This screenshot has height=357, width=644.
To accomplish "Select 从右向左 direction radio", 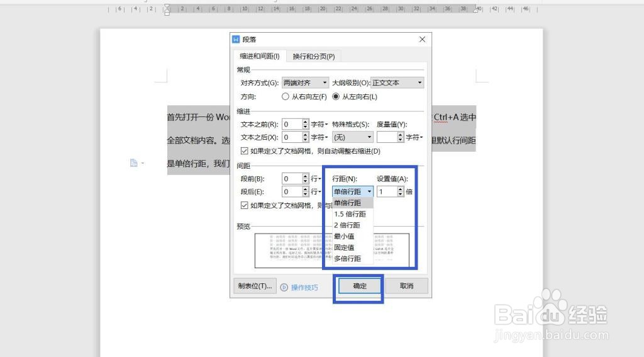I will 286,97.
